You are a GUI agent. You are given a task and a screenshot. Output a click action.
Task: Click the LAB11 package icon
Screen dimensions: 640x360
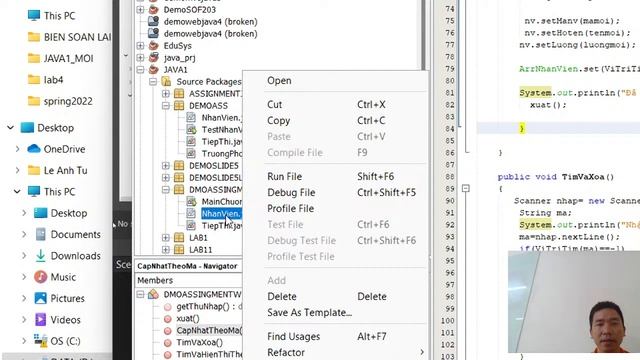coord(179,249)
